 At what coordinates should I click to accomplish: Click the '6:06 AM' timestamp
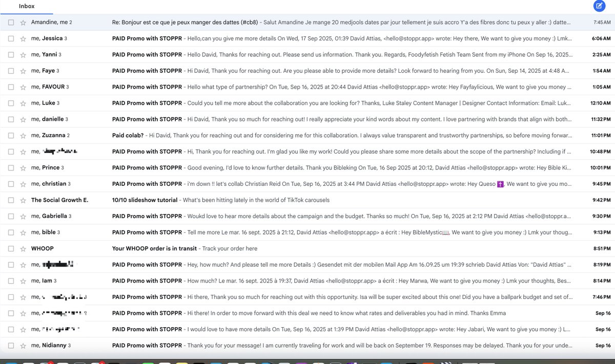pyautogui.click(x=602, y=38)
